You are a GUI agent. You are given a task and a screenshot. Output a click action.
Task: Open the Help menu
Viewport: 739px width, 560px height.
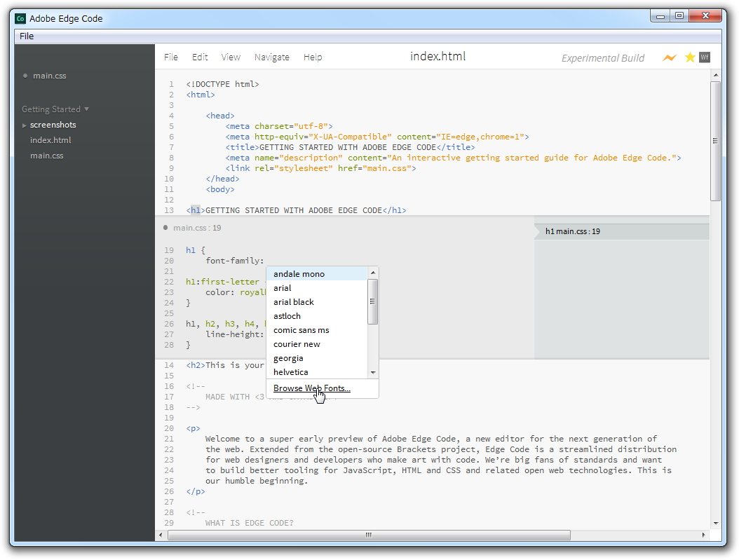tap(313, 57)
